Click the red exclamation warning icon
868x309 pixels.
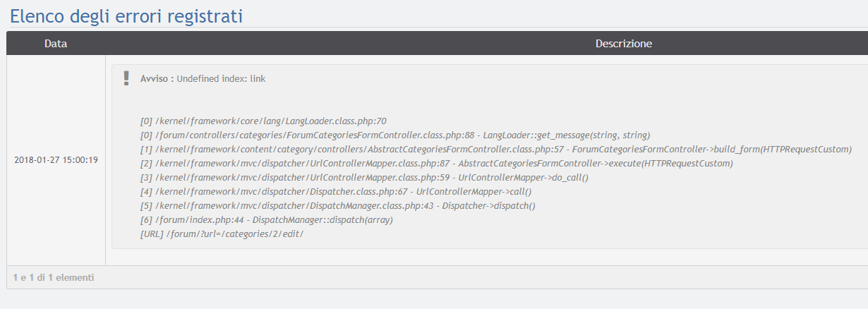126,78
